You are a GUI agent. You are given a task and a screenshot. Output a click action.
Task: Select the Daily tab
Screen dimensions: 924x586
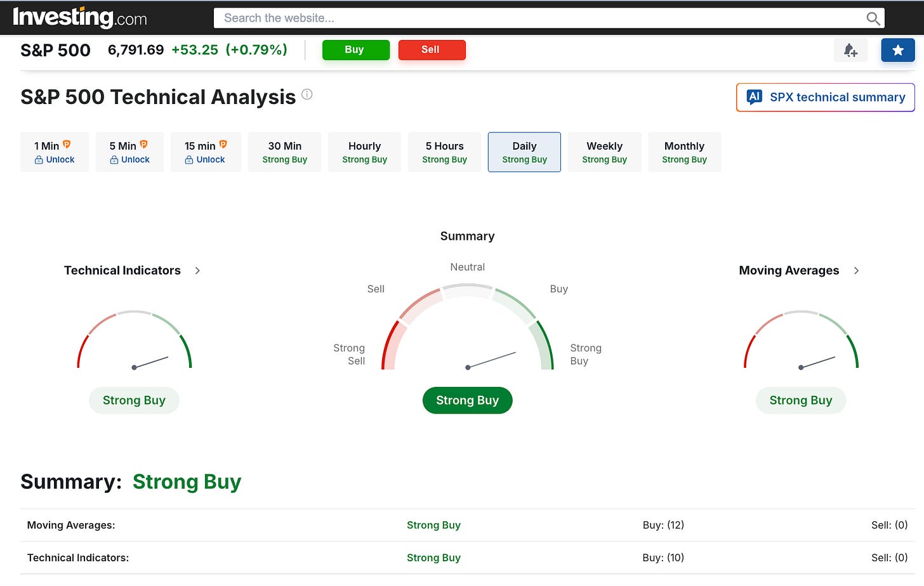524,152
